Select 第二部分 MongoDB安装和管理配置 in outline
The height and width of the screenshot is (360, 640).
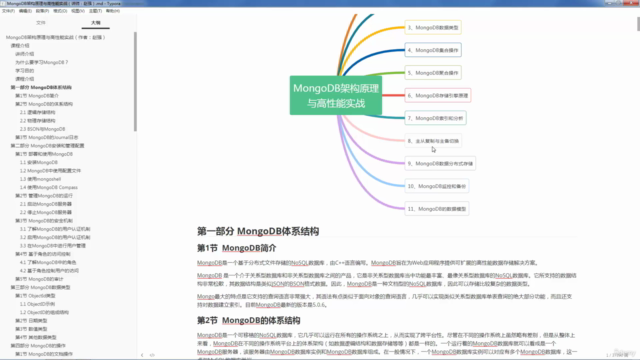coord(47,146)
